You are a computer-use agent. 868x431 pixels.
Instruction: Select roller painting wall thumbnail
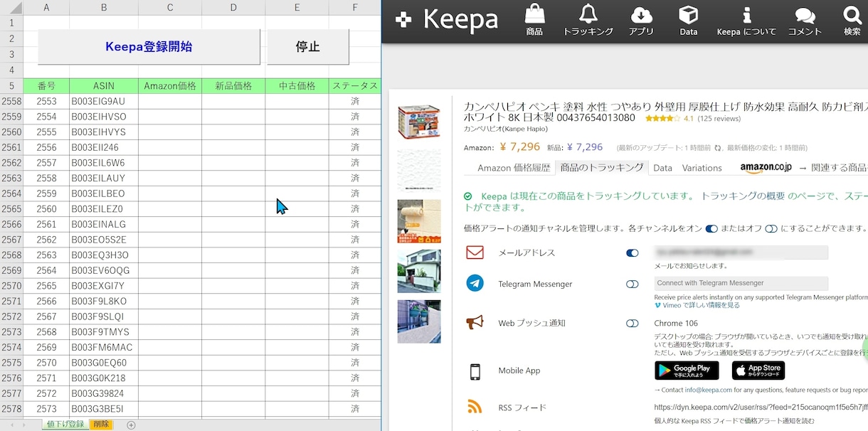419,221
